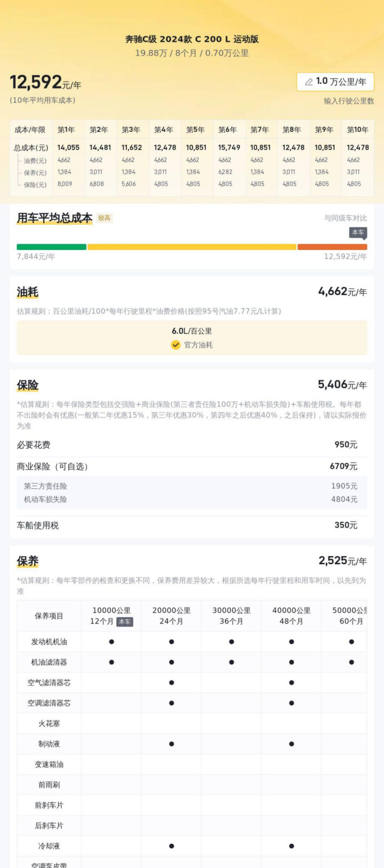
Task: Open the 1.0万公里/年 mileage input button
Action: (x=335, y=82)
